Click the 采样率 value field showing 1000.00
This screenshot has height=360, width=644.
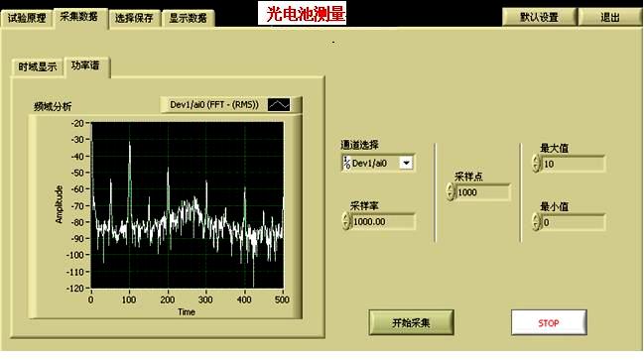(383, 222)
